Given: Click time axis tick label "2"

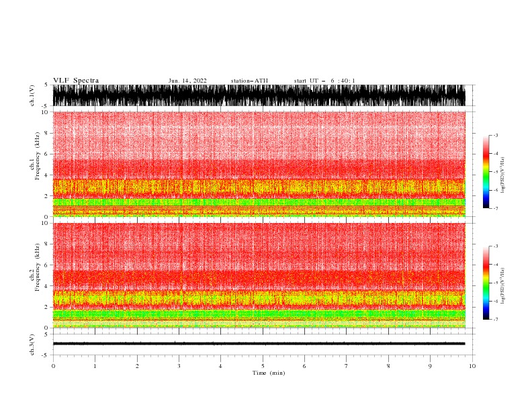Looking at the screenshot, I should [137, 366].
